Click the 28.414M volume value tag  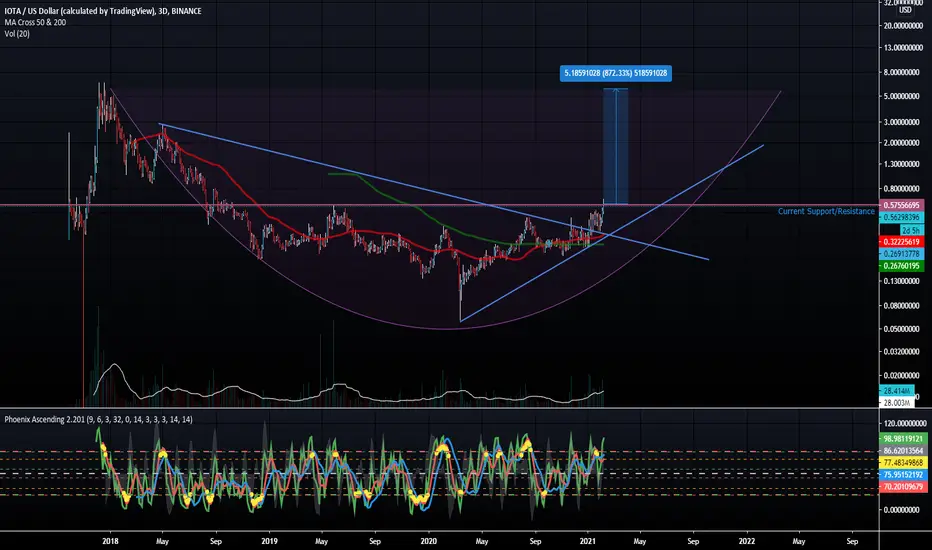896,391
